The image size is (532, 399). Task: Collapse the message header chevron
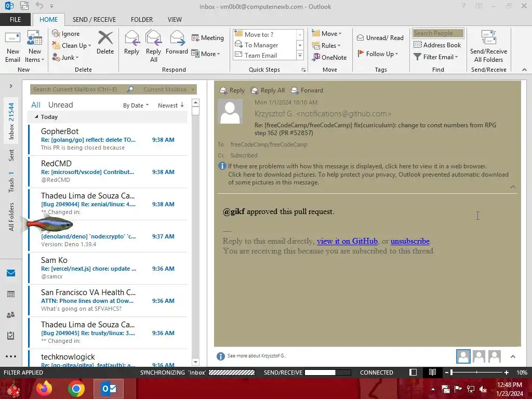pos(513,187)
